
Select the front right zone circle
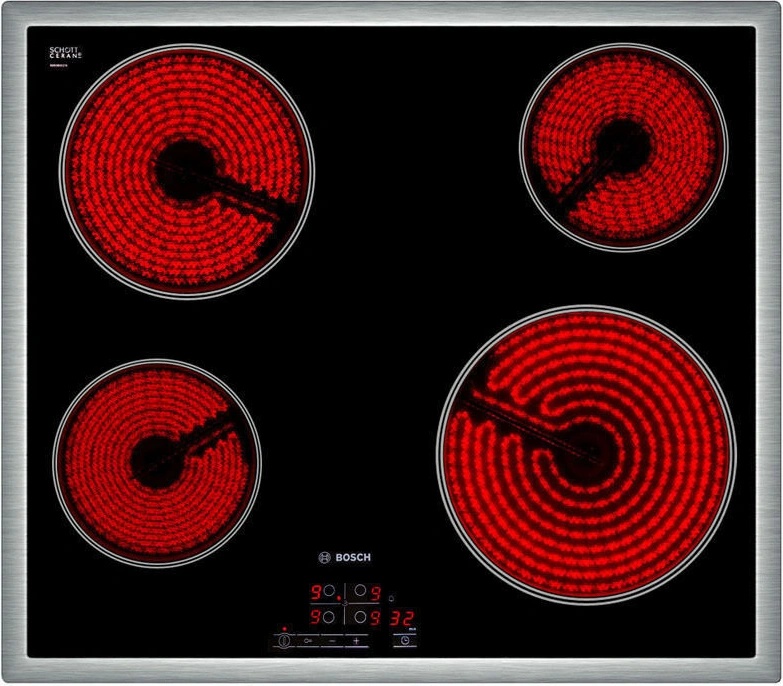(359, 617)
